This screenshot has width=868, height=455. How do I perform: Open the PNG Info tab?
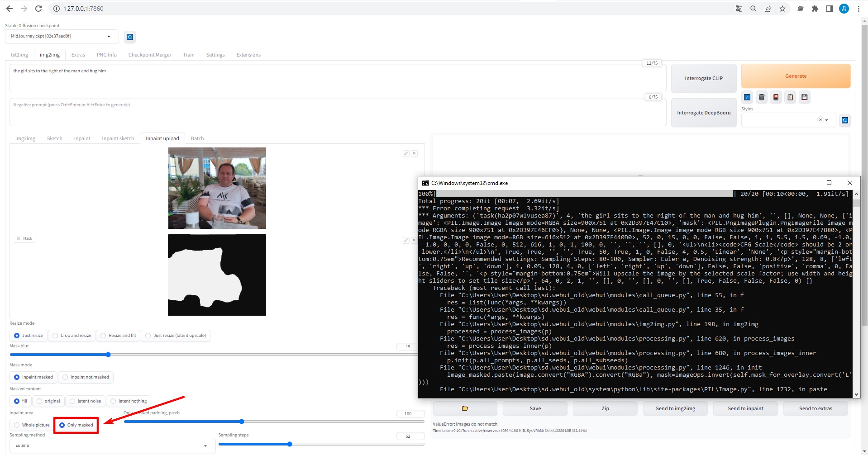[106, 54]
